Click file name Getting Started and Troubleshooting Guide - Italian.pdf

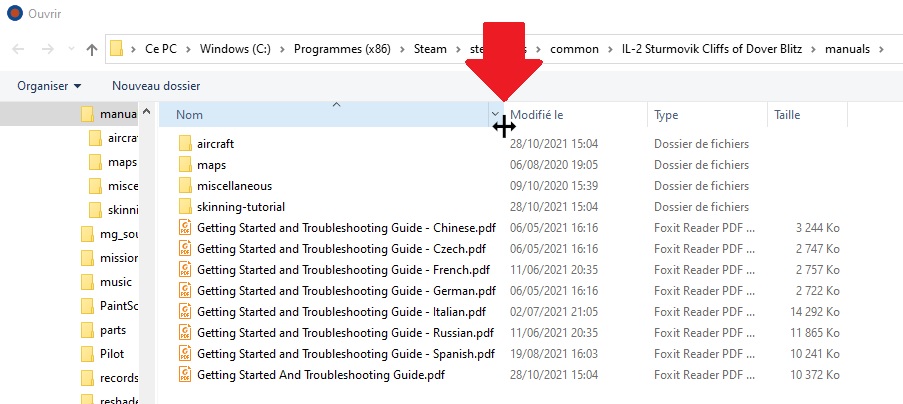[x=341, y=311]
